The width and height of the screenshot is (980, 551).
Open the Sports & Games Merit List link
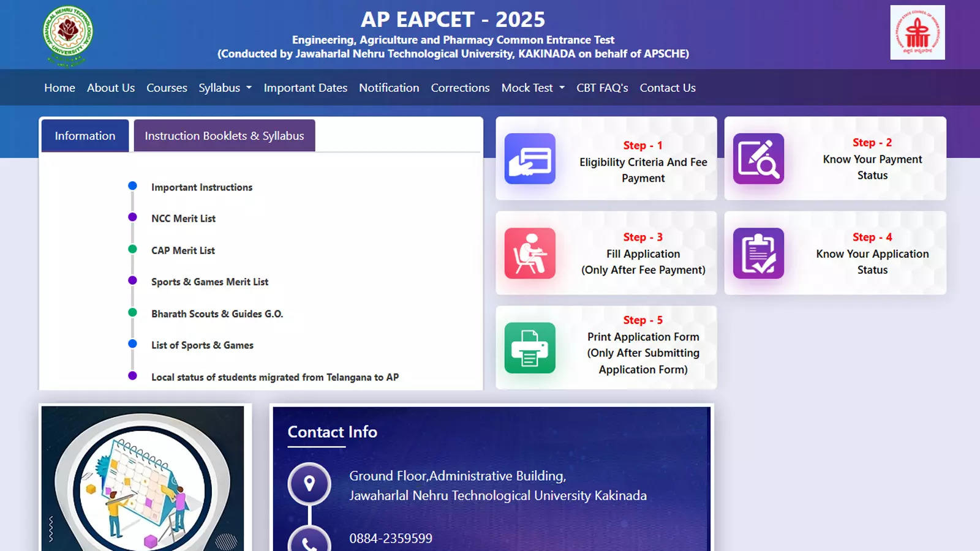tap(210, 282)
